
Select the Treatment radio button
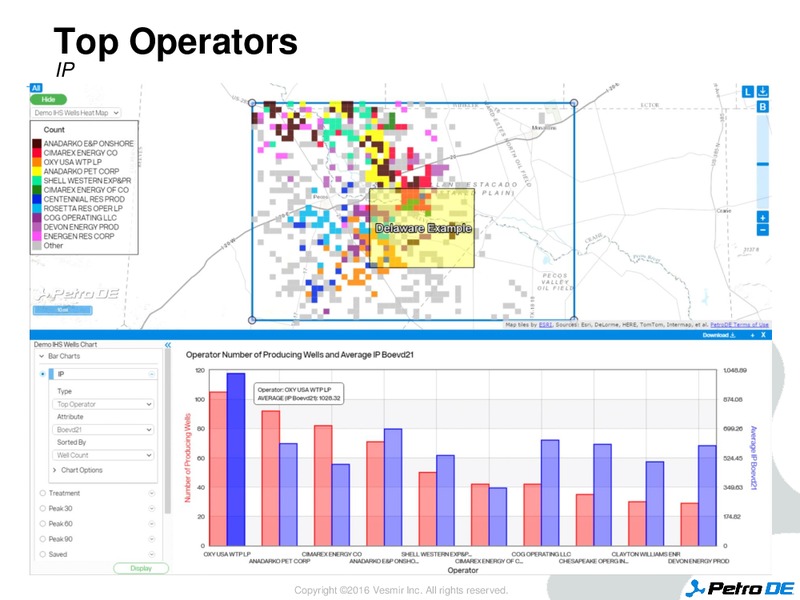point(42,493)
